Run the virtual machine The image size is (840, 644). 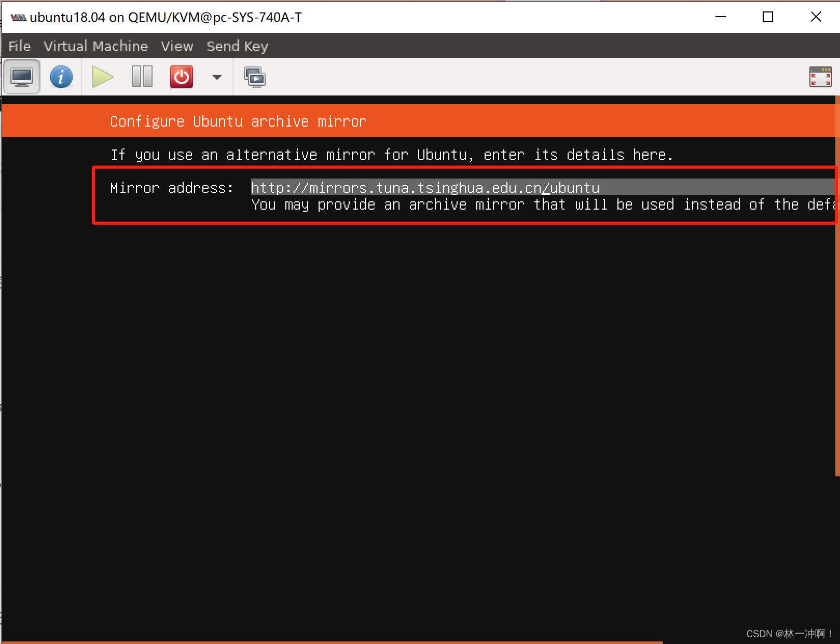tap(102, 76)
